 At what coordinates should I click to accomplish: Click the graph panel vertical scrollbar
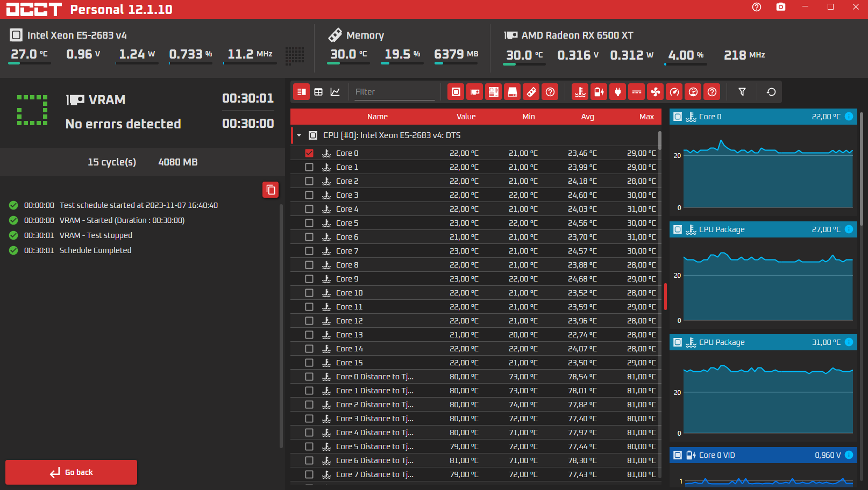tap(862, 169)
